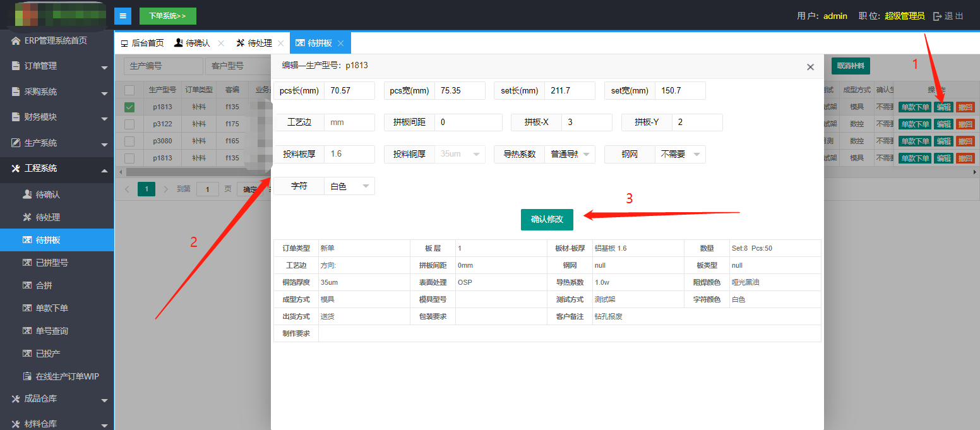The width and height of the screenshot is (980, 430).
Task: Click the logout icon beside 退出
Action: coord(937,16)
